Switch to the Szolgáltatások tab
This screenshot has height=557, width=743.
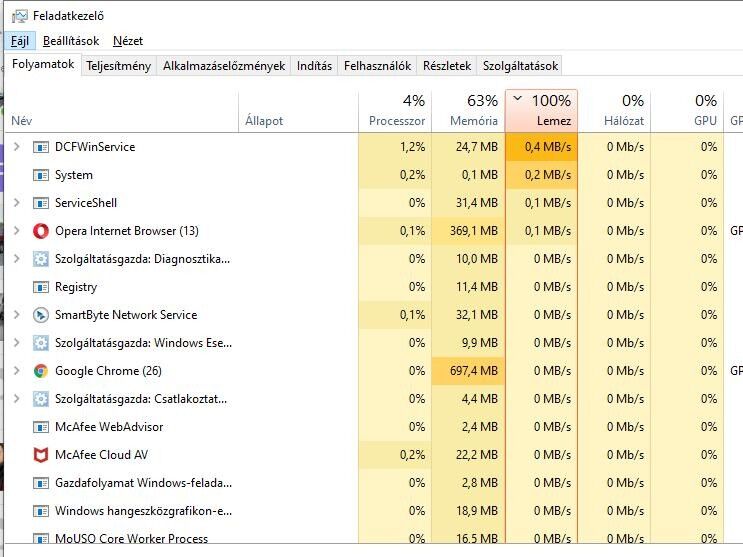pos(520,66)
